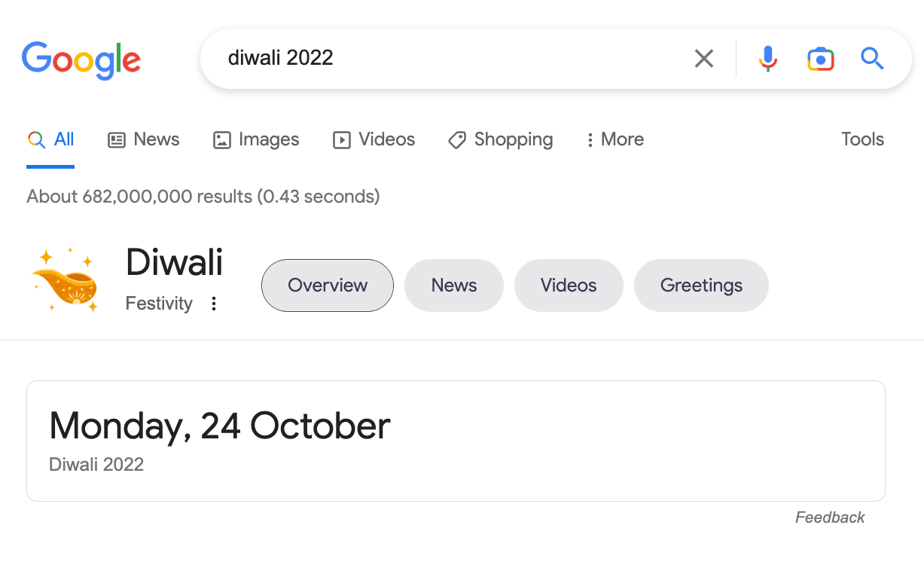
Task: Select the Overview chip
Action: click(328, 285)
